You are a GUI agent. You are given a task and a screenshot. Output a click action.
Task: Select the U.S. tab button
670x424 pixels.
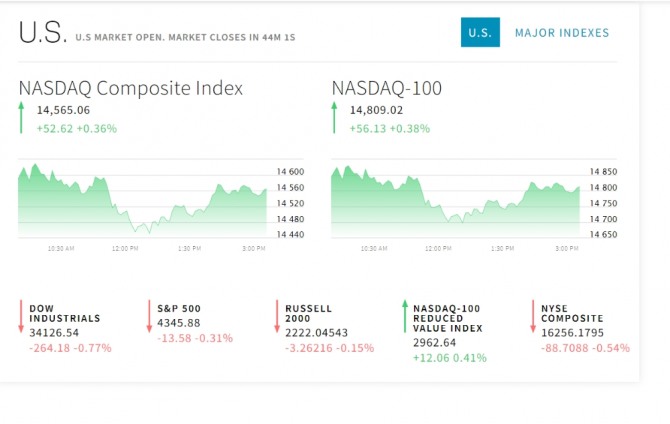pos(480,33)
